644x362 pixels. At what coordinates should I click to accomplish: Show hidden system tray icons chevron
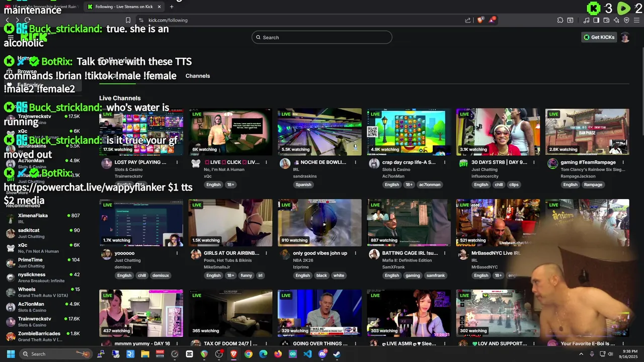pos(581,354)
